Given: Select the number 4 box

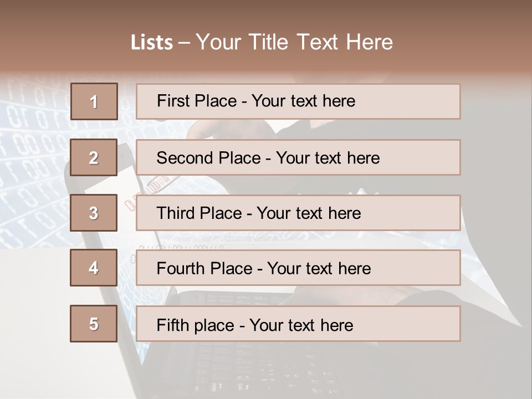Looking at the screenshot, I should (x=94, y=268).
